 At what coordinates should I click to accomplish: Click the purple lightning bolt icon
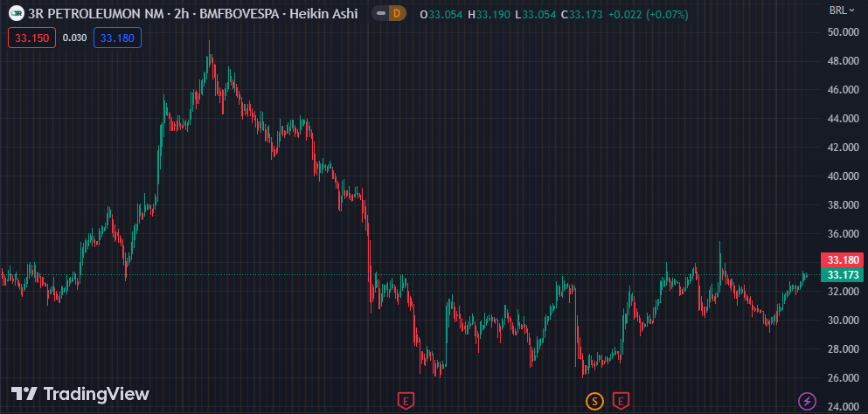(x=807, y=400)
